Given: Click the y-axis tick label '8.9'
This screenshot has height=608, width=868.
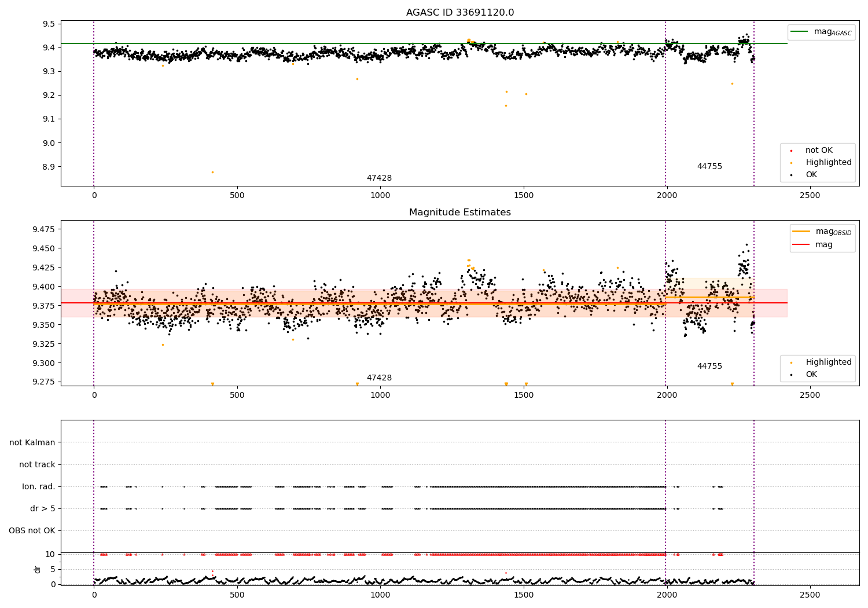Looking at the screenshot, I should [49, 167].
